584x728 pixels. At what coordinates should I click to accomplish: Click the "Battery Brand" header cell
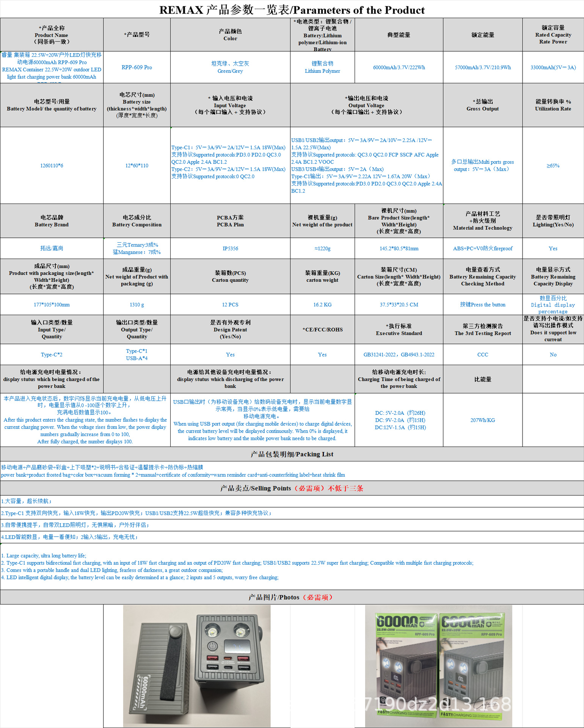point(52,221)
